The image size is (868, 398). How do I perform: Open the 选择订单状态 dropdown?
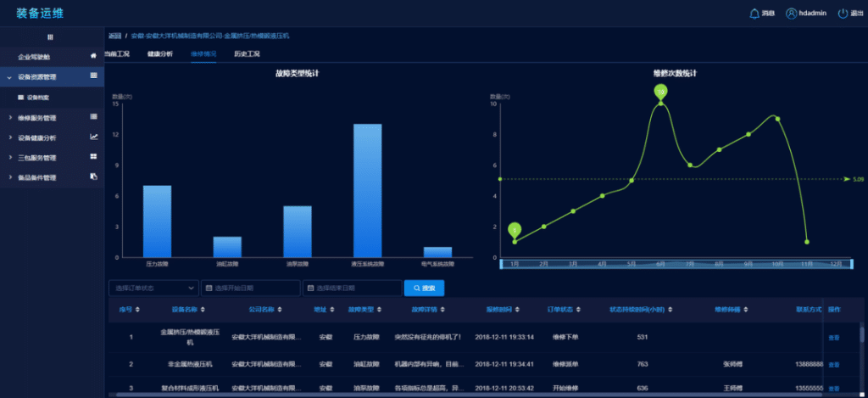[x=153, y=289]
